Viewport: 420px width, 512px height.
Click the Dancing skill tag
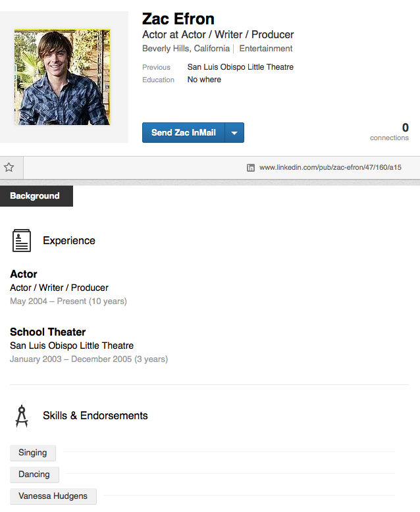click(x=34, y=474)
